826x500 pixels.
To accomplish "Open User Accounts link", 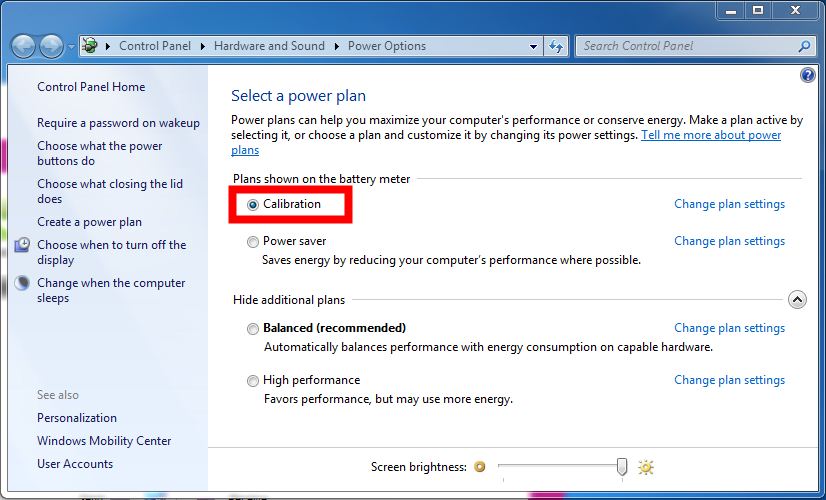I will point(75,464).
